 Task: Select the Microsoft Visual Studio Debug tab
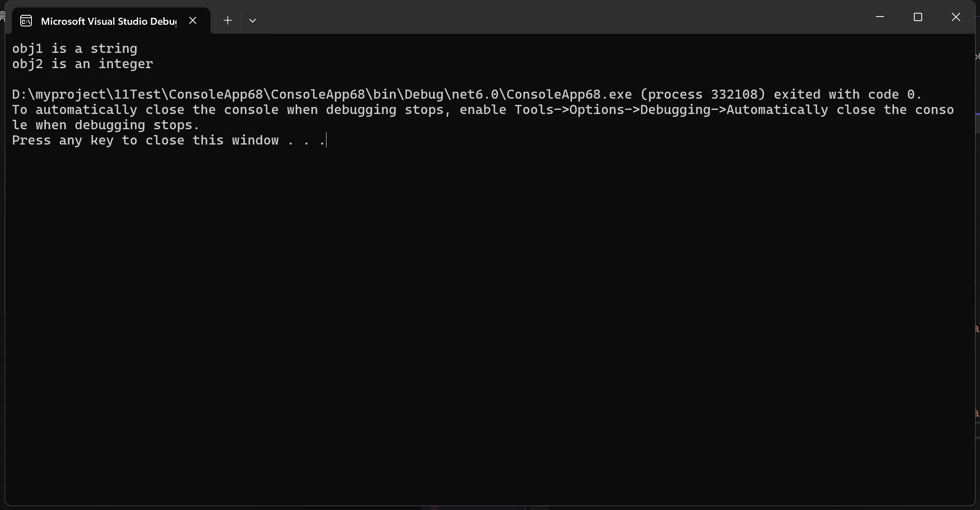(108, 21)
